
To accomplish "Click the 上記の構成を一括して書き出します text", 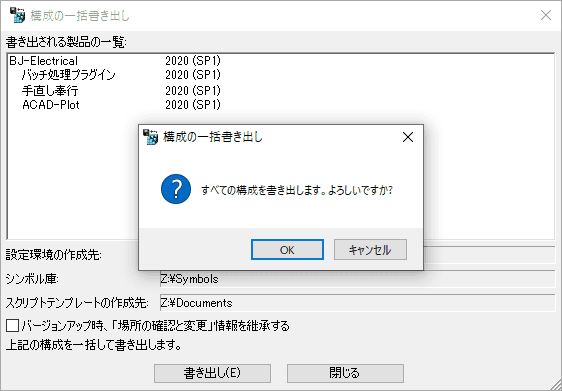I will pyautogui.click(x=93, y=345).
